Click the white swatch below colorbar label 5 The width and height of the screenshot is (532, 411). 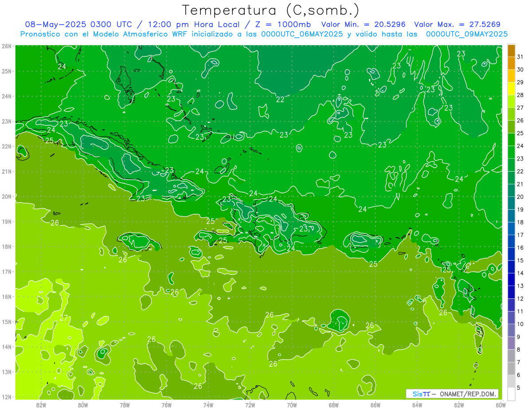tap(511, 393)
